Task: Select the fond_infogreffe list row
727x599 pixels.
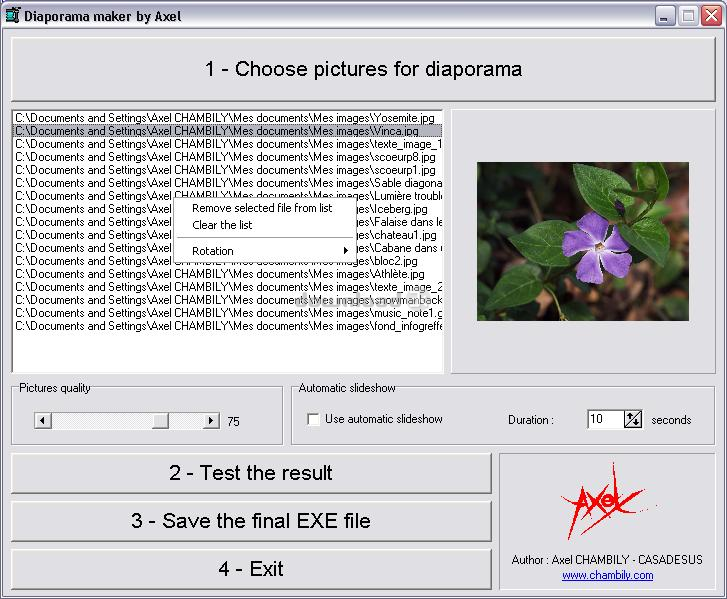Action: click(x=227, y=326)
